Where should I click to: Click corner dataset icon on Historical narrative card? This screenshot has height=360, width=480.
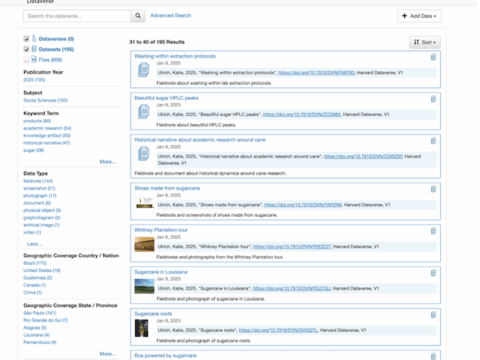(x=433, y=141)
